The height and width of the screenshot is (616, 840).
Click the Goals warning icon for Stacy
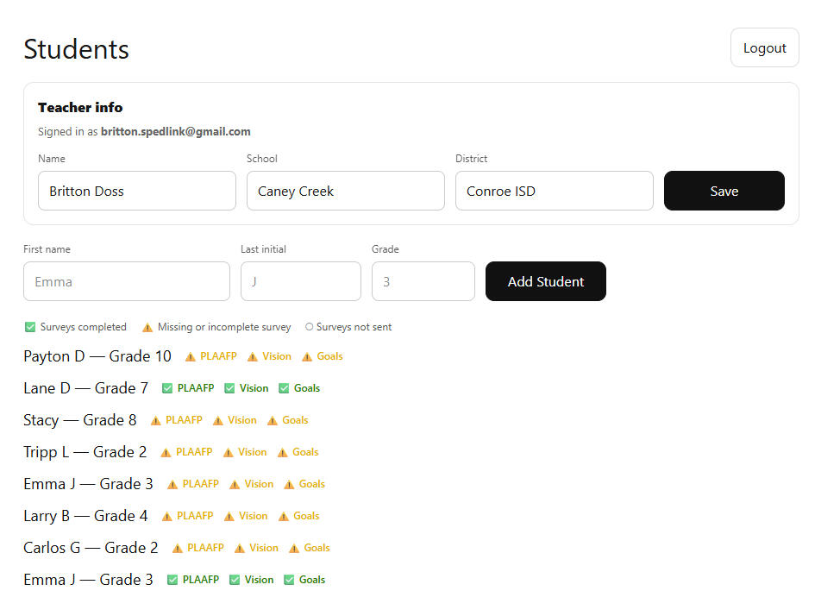273,420
